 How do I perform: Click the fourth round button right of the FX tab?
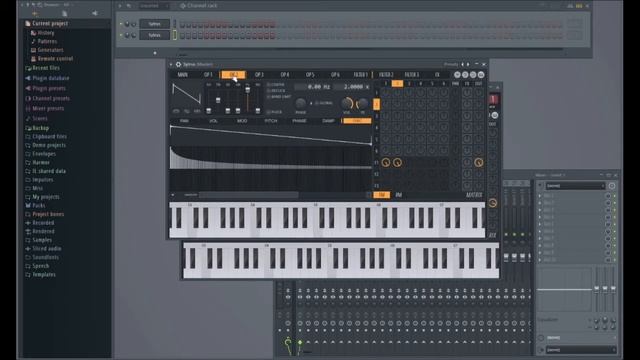tap(481, 75)
